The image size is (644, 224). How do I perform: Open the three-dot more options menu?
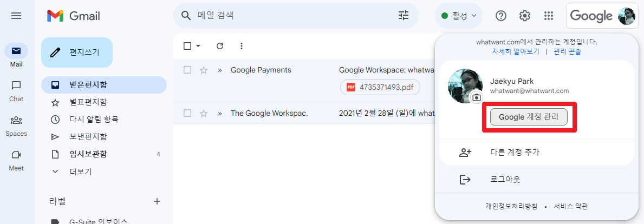click(x=242, y=46)
